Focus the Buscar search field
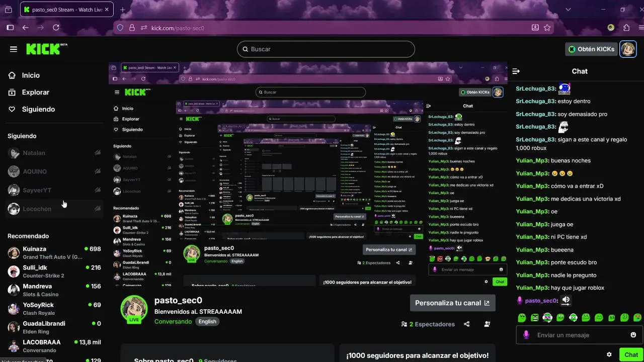 click(326, 49)
